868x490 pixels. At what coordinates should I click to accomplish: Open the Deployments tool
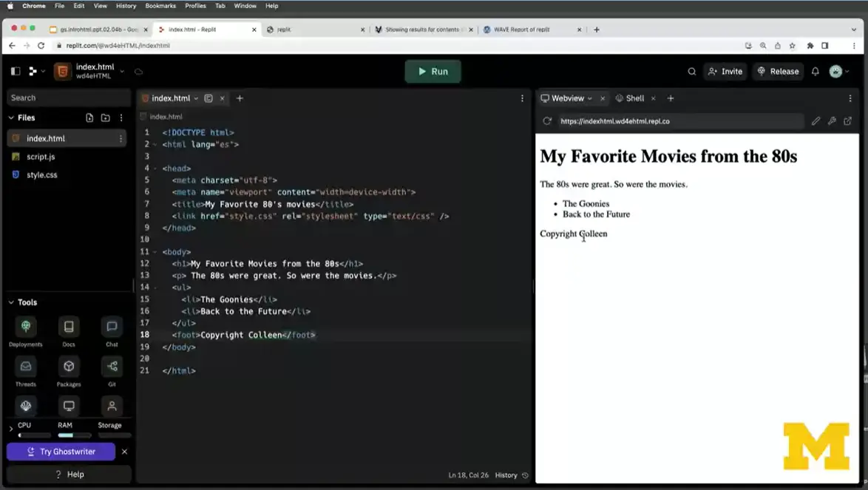pyautogui.click(x=26, y=326)
